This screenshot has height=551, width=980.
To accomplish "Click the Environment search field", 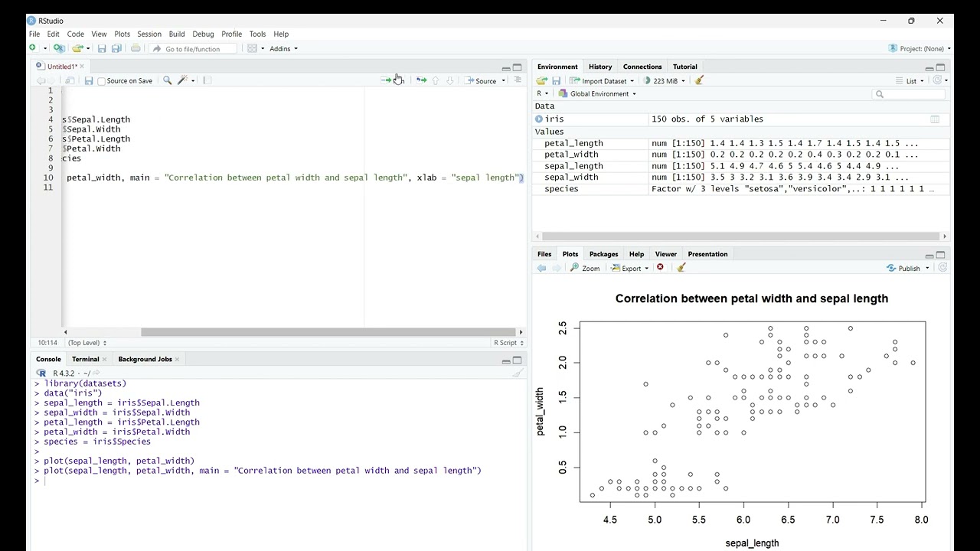I will [x=910, y=94].
